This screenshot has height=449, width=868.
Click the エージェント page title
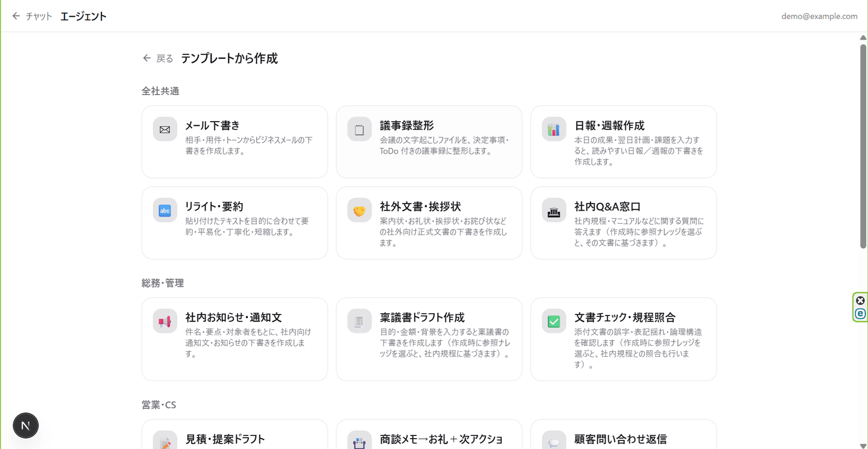tap(84, 16)
